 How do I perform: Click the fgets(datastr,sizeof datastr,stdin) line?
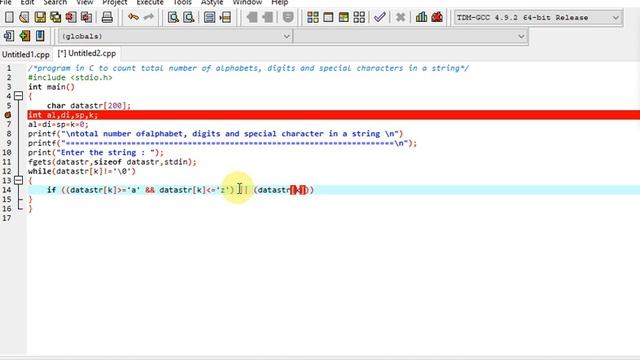(112, 162)
